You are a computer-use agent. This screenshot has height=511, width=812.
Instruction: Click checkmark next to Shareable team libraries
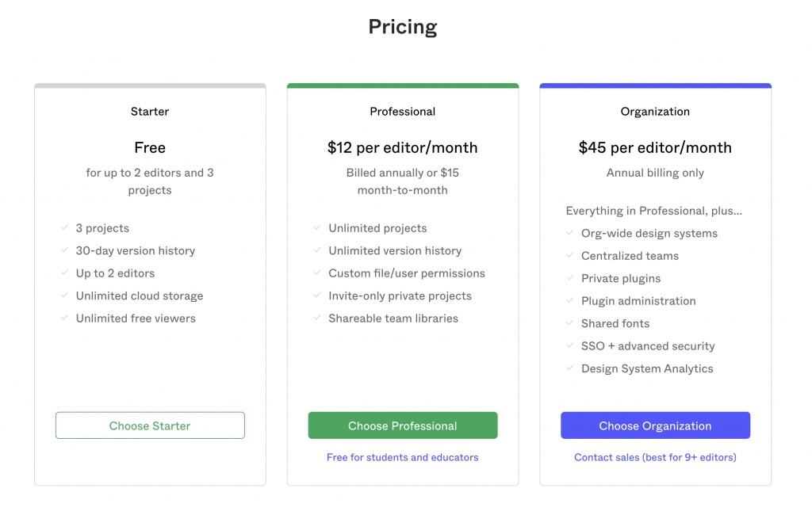[317, 318]
